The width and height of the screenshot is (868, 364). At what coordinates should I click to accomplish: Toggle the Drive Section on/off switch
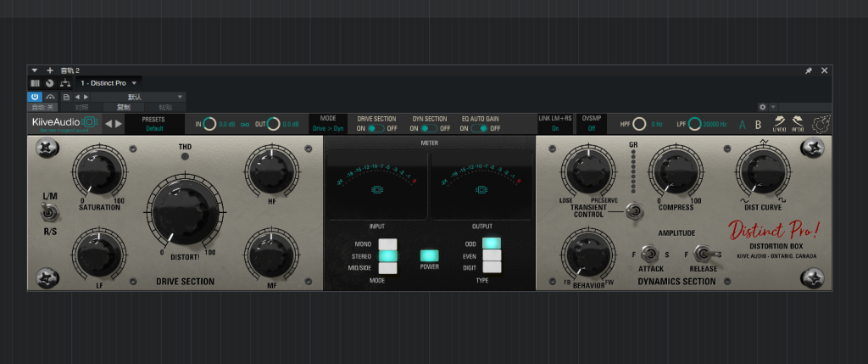pos(376,128)
